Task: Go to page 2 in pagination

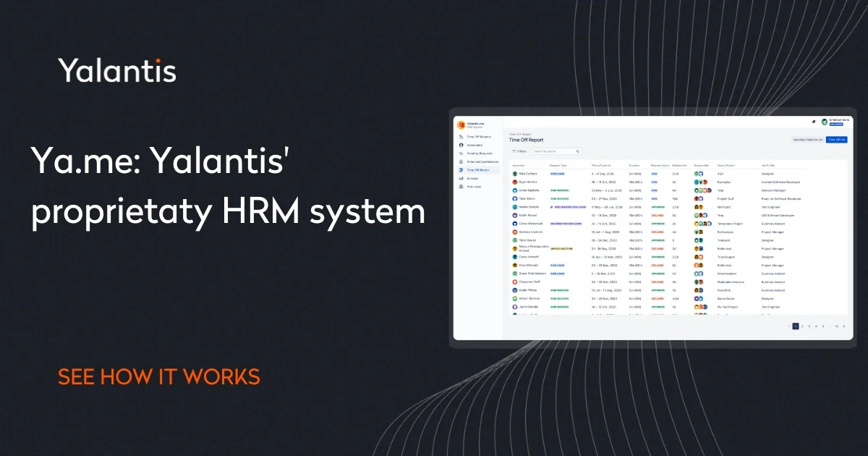Action: tap(802, 326)
